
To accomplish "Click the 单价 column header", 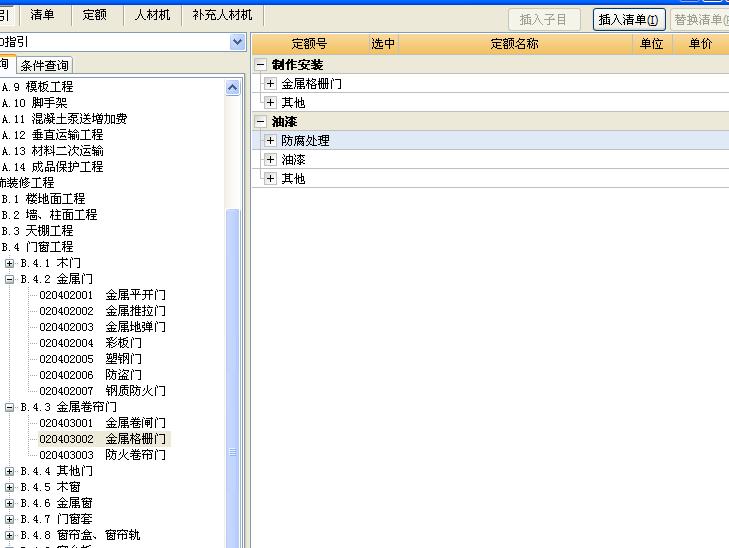I will click(x=701, y=44).
